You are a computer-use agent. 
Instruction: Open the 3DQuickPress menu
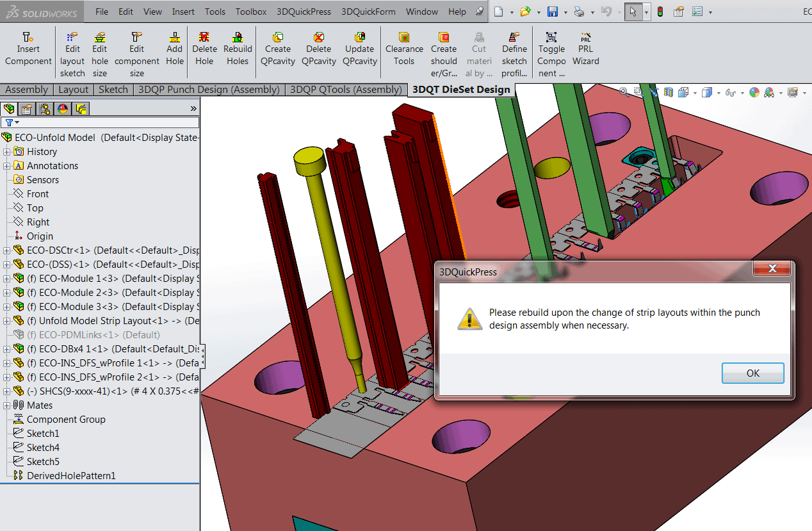tap(304, 12)
